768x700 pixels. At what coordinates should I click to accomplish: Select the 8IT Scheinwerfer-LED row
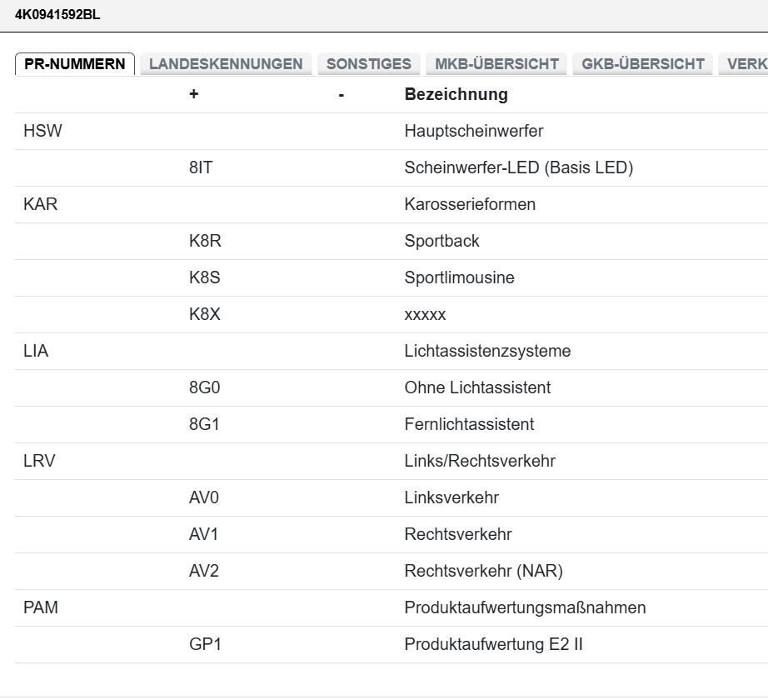(x=518, y=168)
